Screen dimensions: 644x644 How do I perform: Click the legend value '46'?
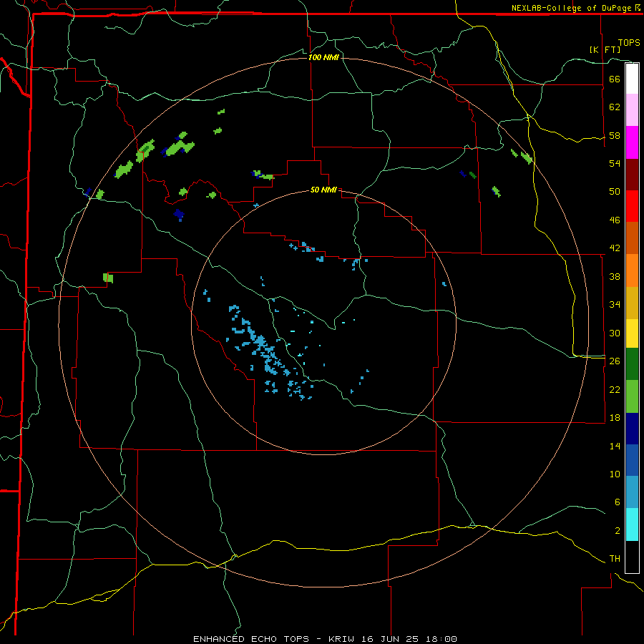[615, 220]
